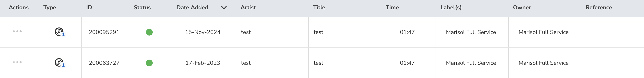644x78 pixels.
Task: Open actions menu for release 200095291
Action: tap(17, 31)
